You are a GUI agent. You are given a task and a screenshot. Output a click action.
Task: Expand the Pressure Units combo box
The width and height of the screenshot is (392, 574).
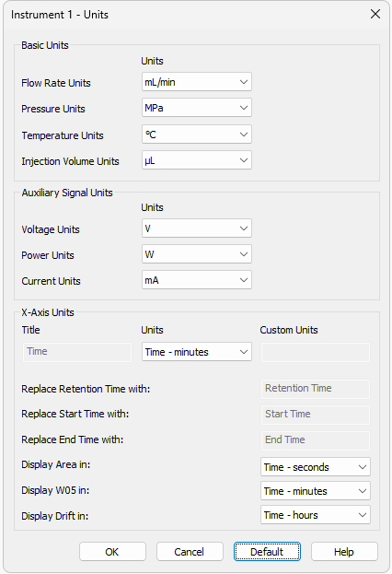pyautogui.click(x=197, y=108)
